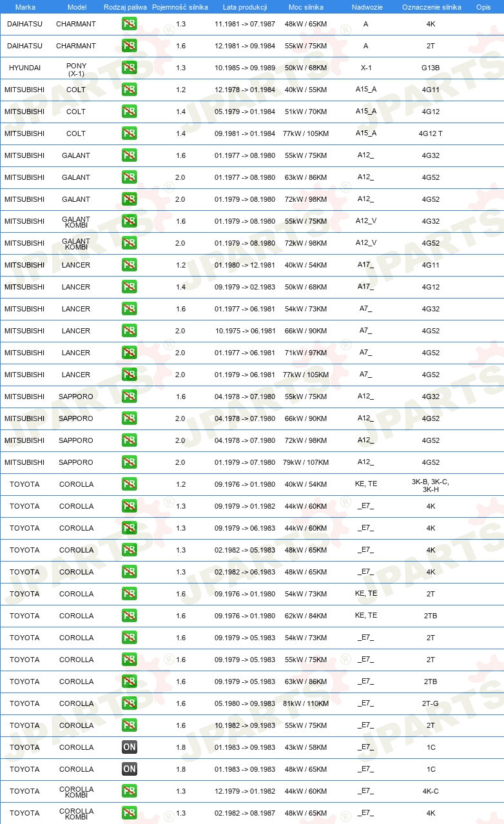Click engine code G13B
Image resolution: width=504 pixels, height=824 pixels.
(431, 68)
